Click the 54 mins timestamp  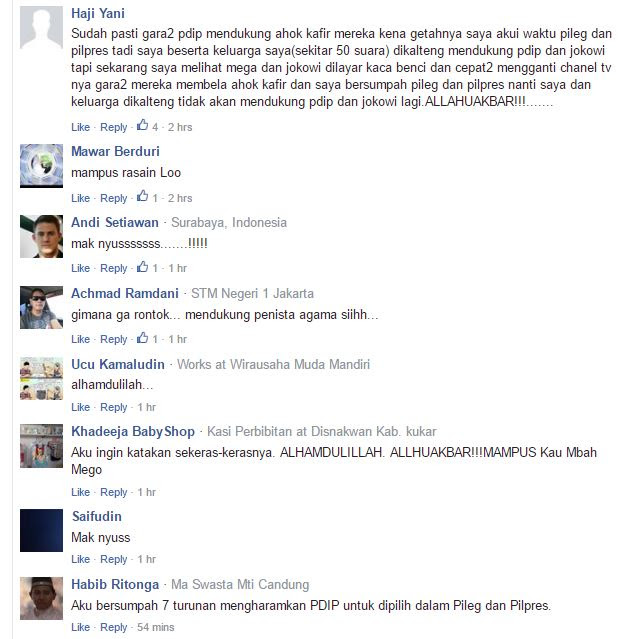tap(155, 627)
